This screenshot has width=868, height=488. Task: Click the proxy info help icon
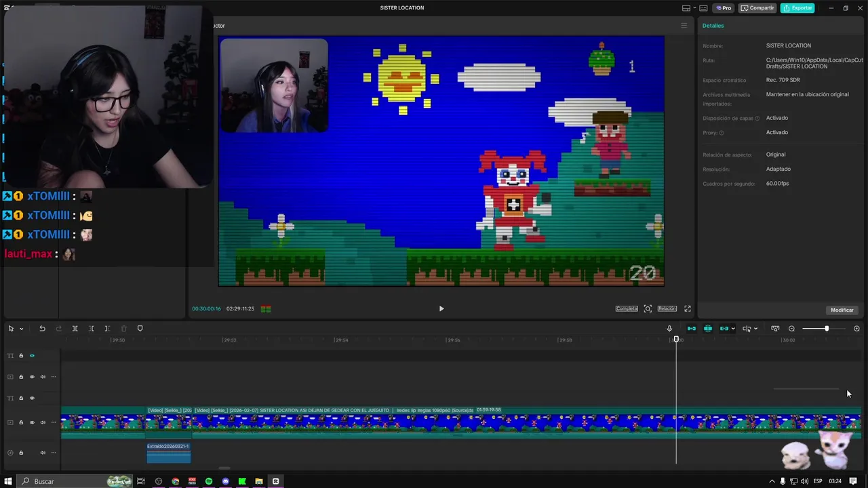(x=721, y=133)
